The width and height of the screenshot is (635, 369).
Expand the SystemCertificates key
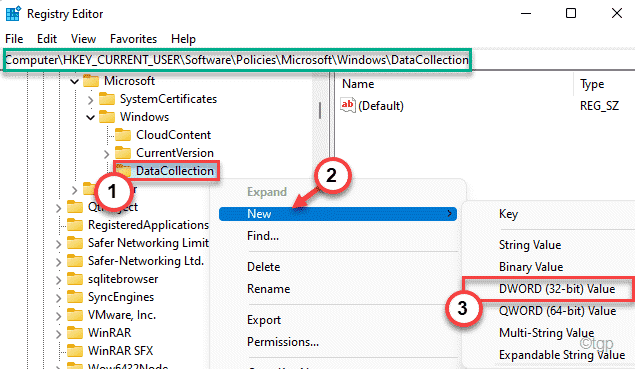90,99
